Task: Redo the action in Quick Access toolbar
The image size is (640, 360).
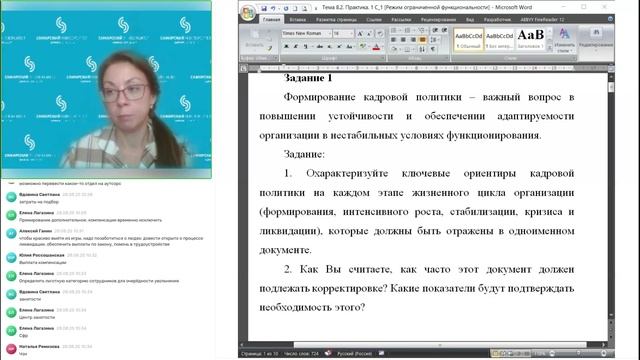Action: [x=286, y=8]
